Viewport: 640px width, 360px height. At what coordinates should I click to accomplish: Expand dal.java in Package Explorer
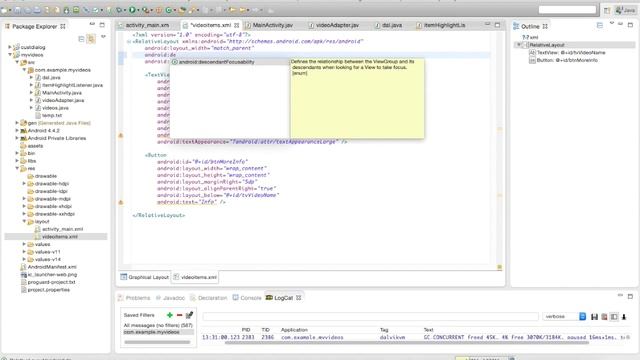point(31,78)
